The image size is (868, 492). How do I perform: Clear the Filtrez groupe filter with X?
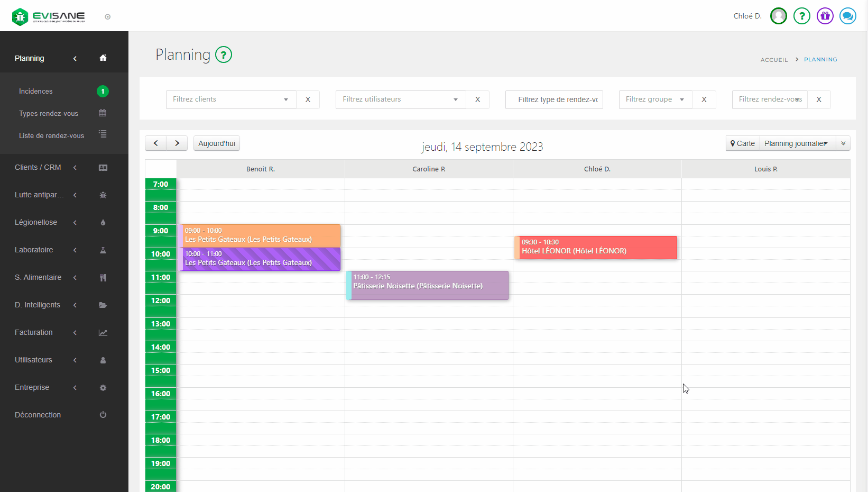704,99
